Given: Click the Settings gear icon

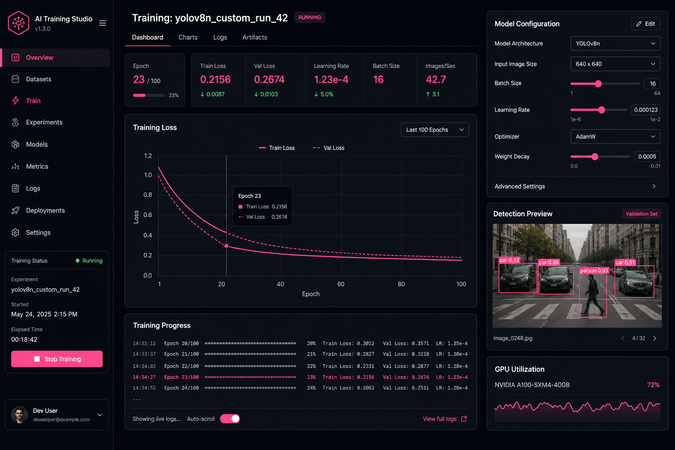Looking at the screenshot, I should pos(15,233).
